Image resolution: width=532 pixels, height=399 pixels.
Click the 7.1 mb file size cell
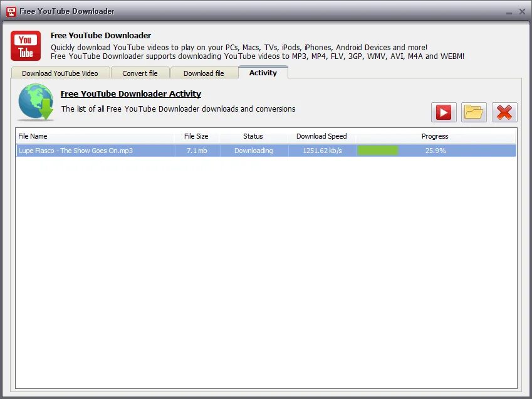(197, 151)
